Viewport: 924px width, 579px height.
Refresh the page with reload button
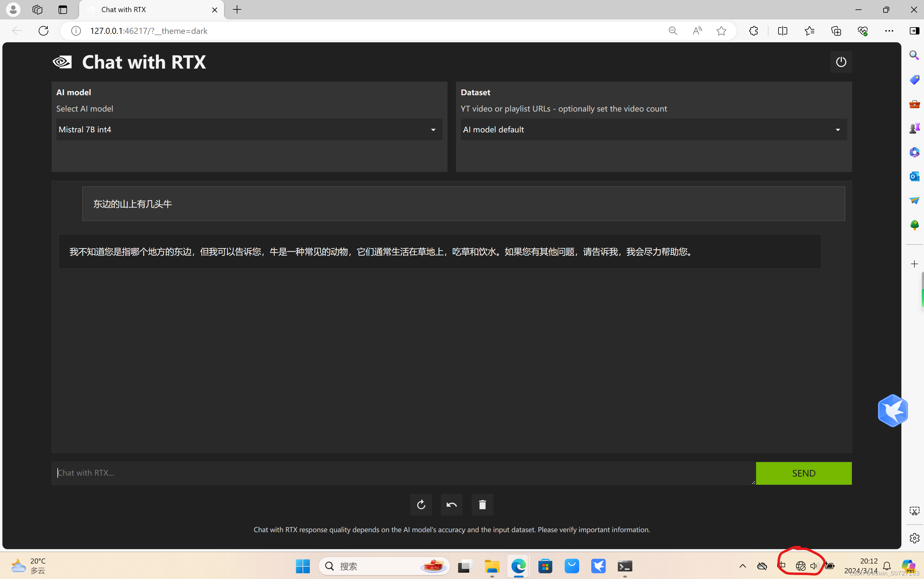(43, 31)
